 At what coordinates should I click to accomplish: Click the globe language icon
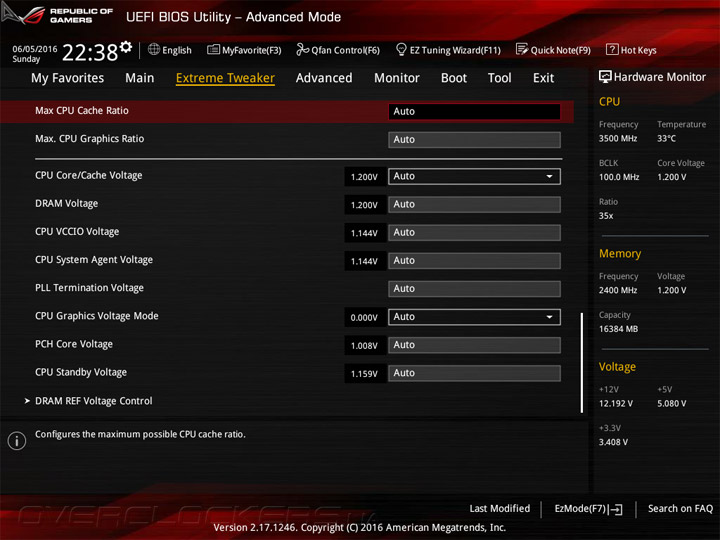pos(154,49)
